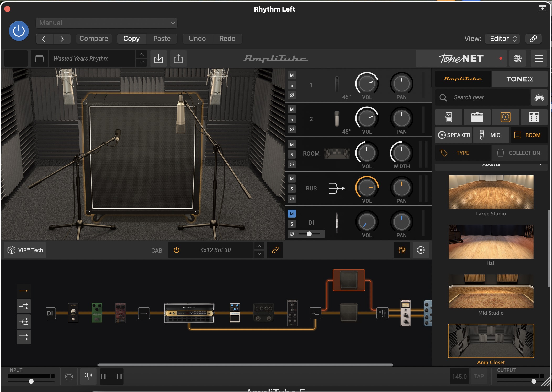
Task: Select the cabinet category icon
Action: pos(505,117)
